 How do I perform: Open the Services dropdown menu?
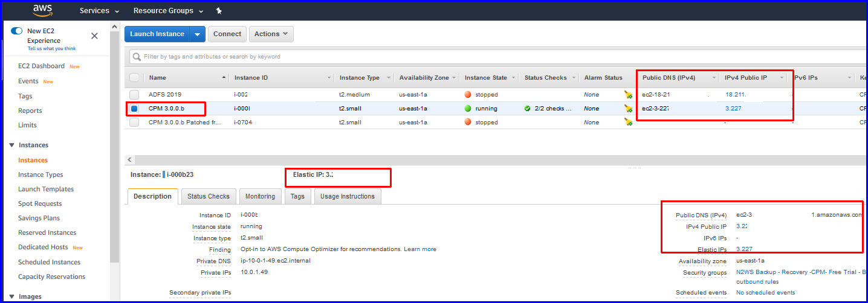[x=99, y=11]
